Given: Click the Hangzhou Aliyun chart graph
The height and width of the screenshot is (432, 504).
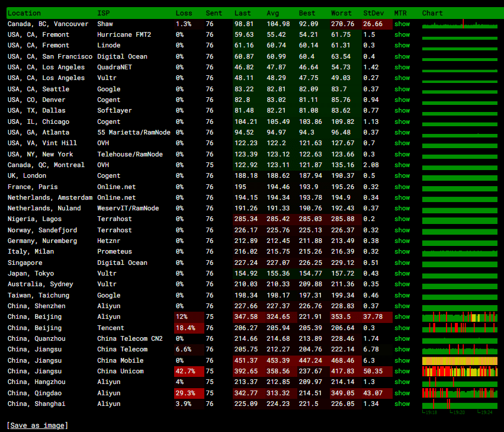Looking at the screenshot, I should click(460, 382).
